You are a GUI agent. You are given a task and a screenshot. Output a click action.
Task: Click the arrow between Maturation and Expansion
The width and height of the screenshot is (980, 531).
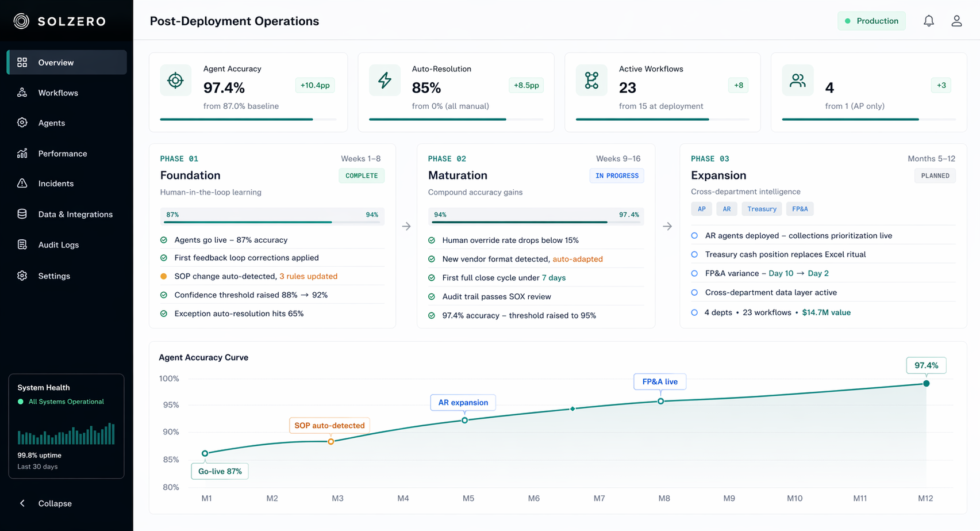tap(667, 227)
